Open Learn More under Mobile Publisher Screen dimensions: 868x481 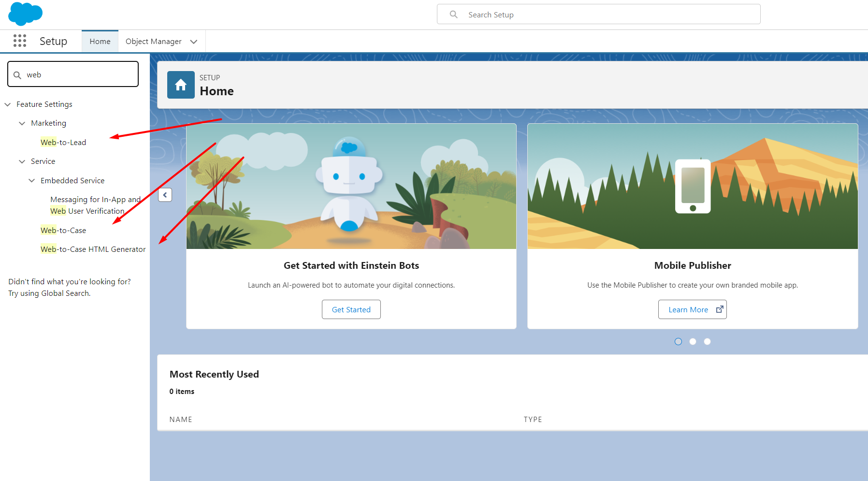[688, 309]
